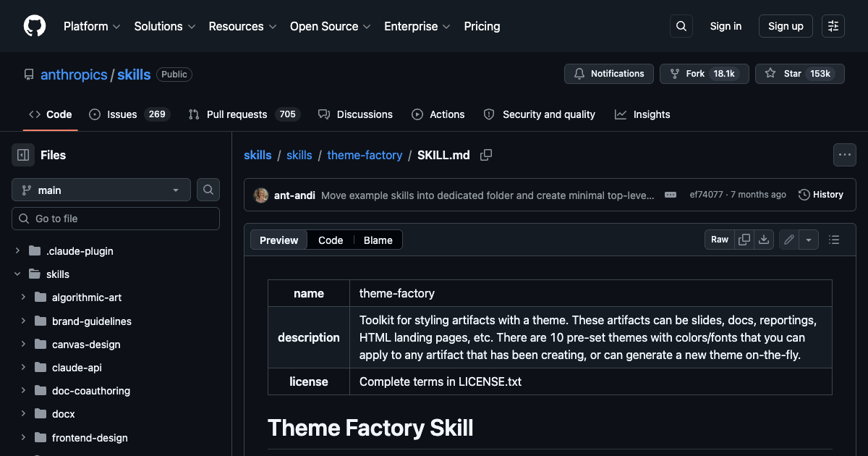Open the Solutions menu
Viewport: 868px width, 456px height.
[165, 26]
